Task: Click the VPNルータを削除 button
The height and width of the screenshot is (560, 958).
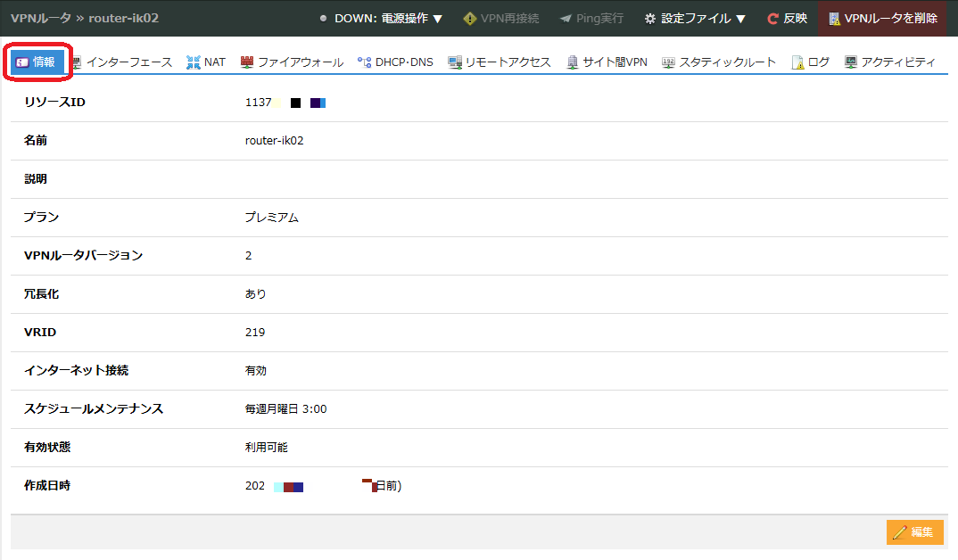Action: coord(882,19)
